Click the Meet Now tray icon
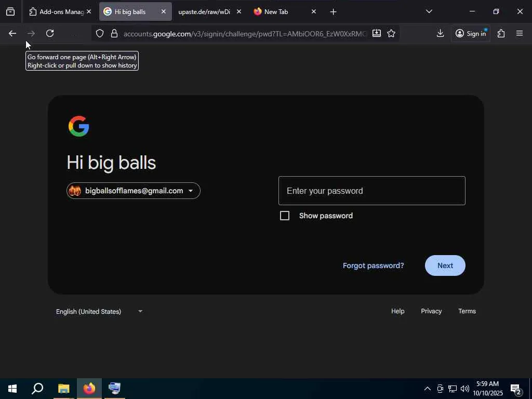Image resolution: width=532 pixels, height=399 pixels. [440, 389]
